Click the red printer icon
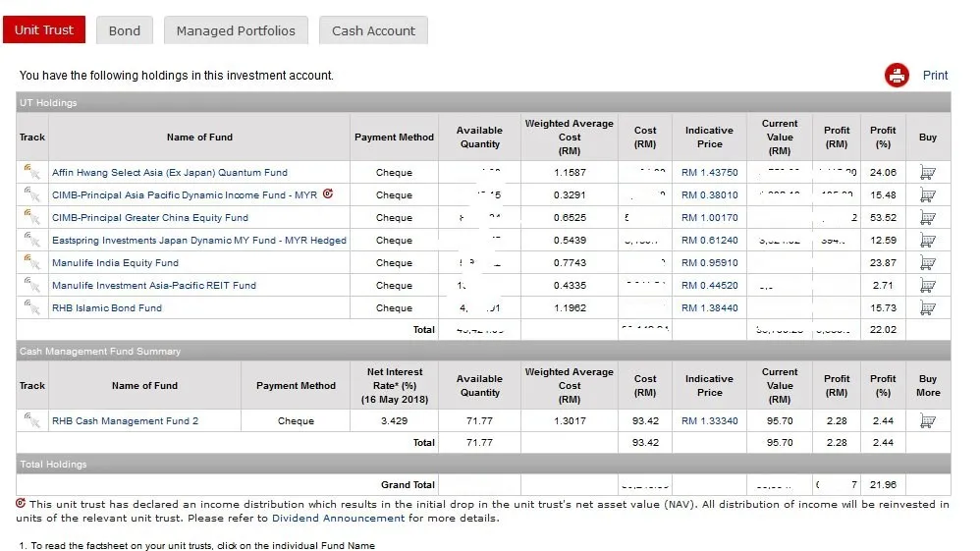The height and width of the screenshot is (551, 980). point(897,75)
